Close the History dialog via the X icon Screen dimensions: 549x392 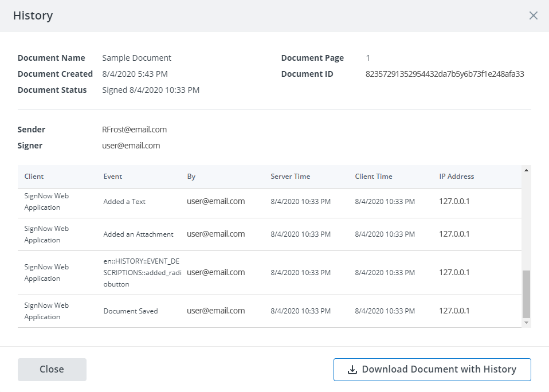(534, 15)
